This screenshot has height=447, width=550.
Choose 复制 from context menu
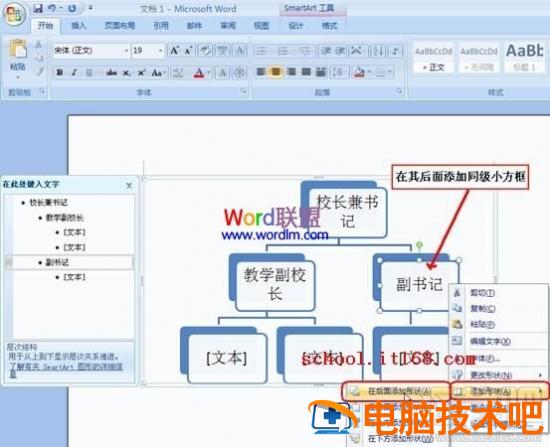tap(498, 308)
